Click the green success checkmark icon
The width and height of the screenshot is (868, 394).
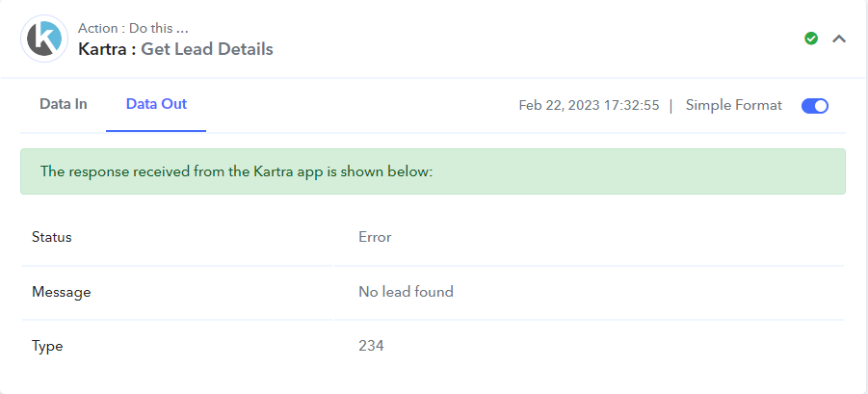click(811, 39)
